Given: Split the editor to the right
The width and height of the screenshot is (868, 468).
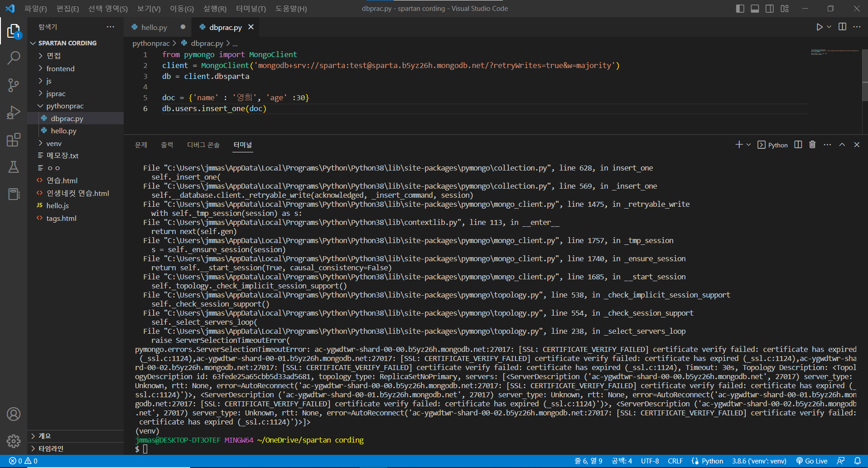Looking at the screenshot, I should click(842, 27).
